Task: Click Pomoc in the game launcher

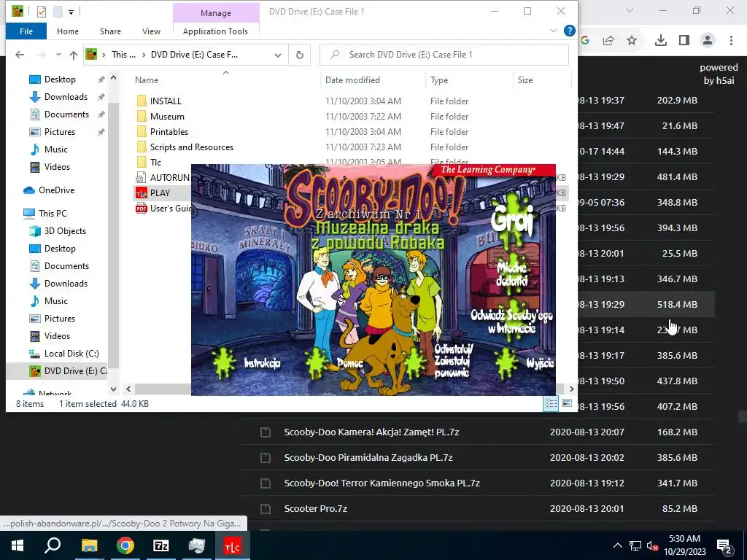Action: (349, 363)
